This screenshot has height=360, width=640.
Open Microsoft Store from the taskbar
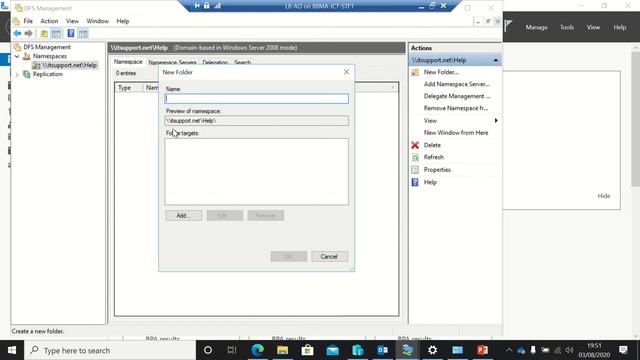click(x=307, y=350)
